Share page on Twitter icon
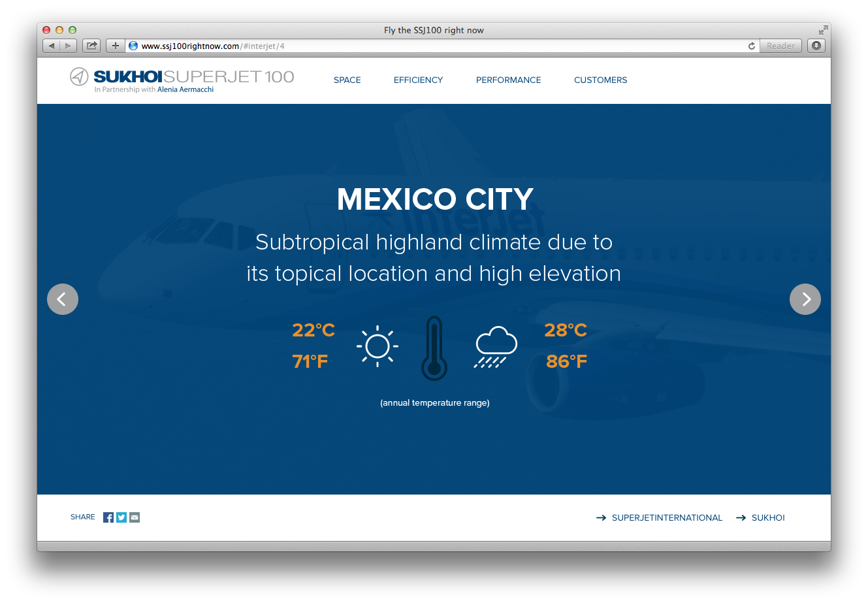Screen dimensions: 868x603 coord(121,517)
